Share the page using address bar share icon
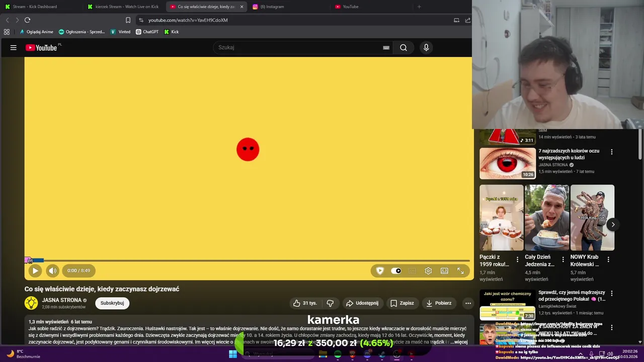Viewport: 644px width, 362px height. [x=468, y=20]
